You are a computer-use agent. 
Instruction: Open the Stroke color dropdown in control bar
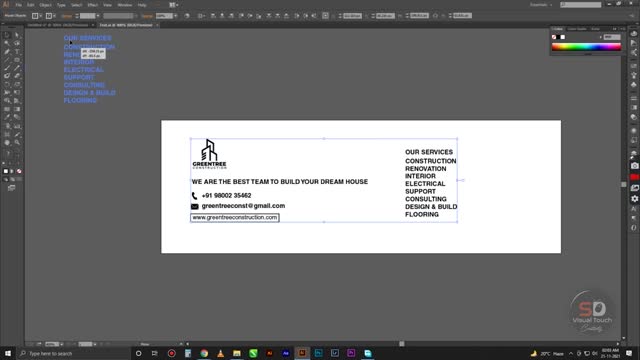[54, 16]
